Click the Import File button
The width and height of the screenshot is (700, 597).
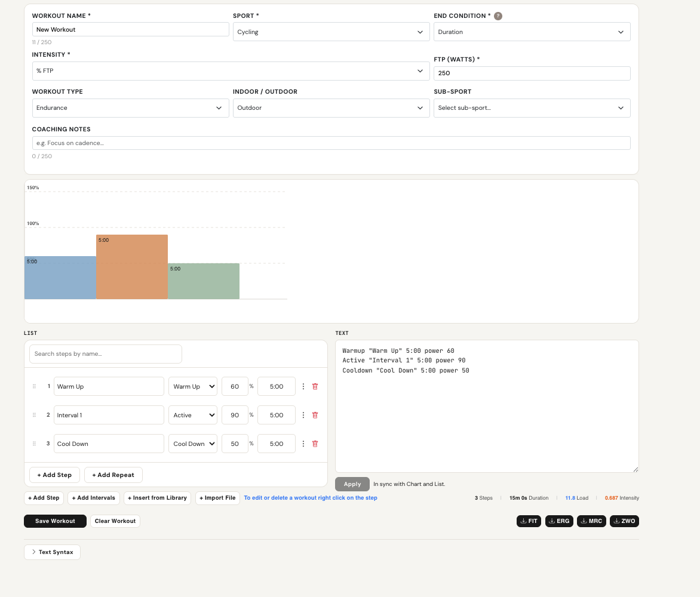(217, 498)
